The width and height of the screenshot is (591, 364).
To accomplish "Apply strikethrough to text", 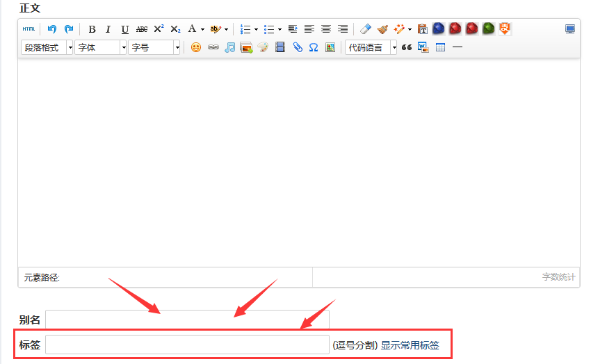I will tap(142, 29).
